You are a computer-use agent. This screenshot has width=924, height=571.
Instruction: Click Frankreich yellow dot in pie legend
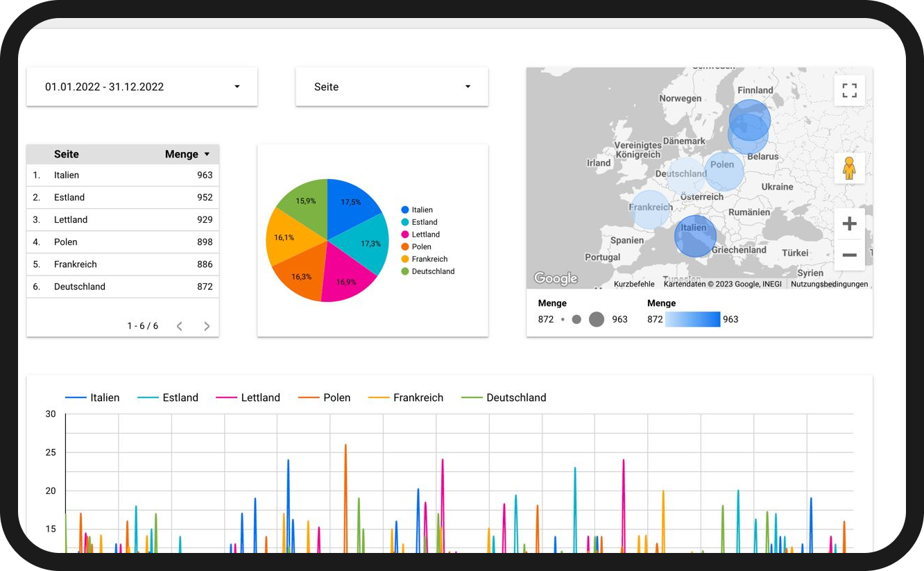click(x=405, y=259)
